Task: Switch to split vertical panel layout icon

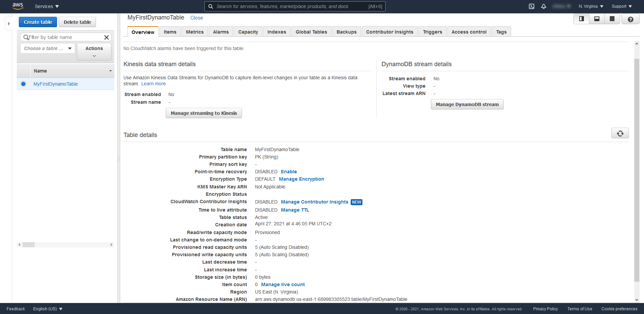Action: (582, 19)
